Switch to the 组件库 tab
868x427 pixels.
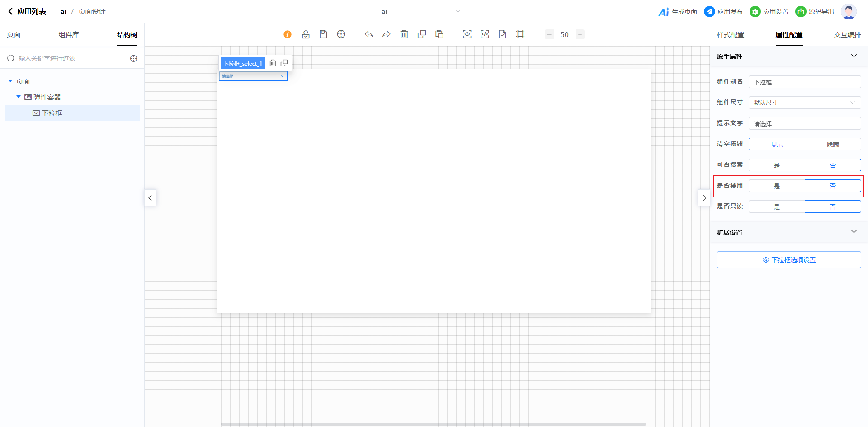tap(69, 35)
